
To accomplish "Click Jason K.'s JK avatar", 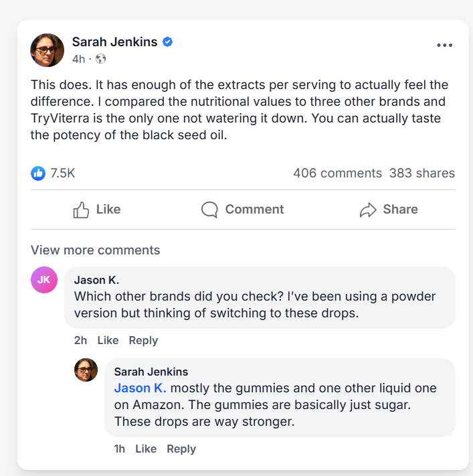I will coord(43,280).
